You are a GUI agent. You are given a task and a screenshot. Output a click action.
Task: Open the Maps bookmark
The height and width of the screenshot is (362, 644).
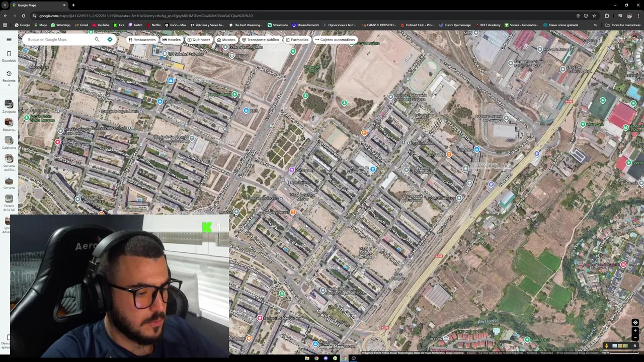pyautogui.click(x=40, y=25)
